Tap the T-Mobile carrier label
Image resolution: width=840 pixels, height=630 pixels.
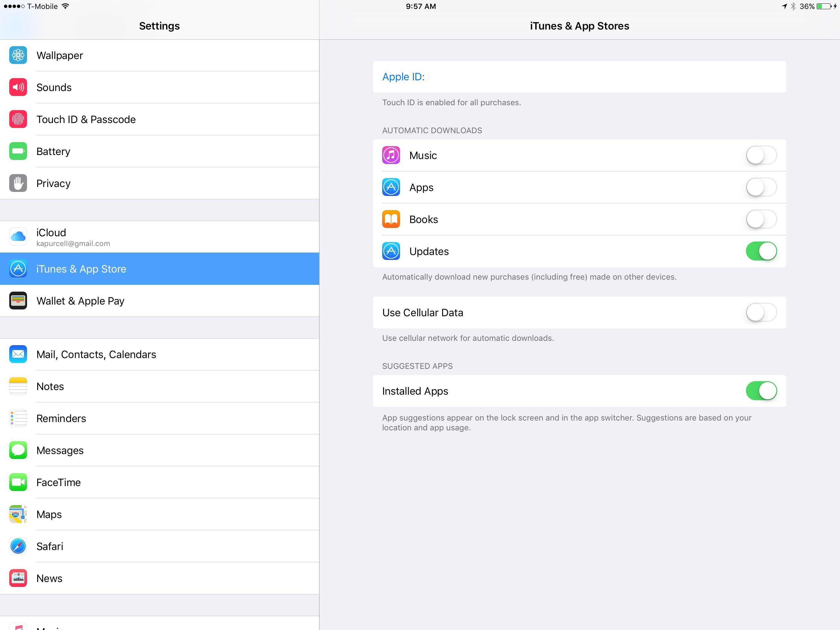pyautogui.click(x=42, y=6)
